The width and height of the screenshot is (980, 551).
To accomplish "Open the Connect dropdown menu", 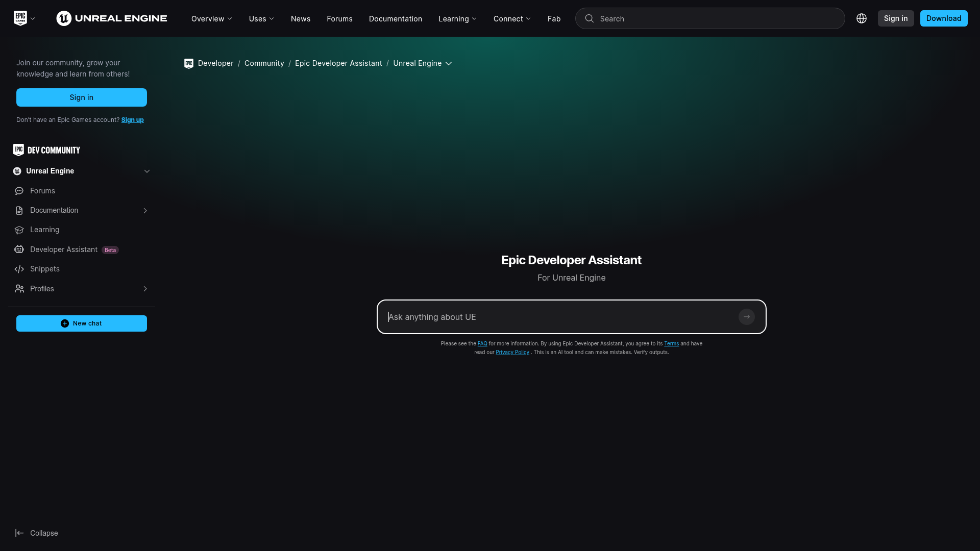I will (512, 19).
